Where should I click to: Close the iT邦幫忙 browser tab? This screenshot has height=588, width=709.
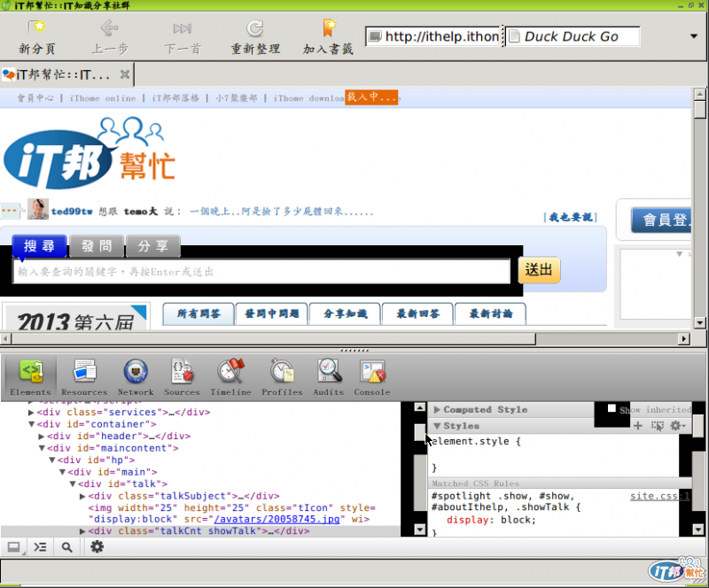(125, 74)
